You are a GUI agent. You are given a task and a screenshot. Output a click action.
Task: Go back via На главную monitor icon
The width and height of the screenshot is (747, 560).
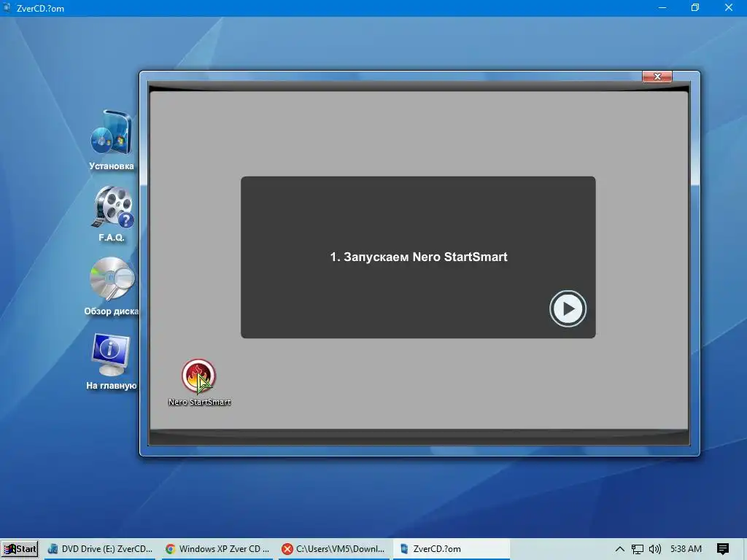(x=111, y=354)
